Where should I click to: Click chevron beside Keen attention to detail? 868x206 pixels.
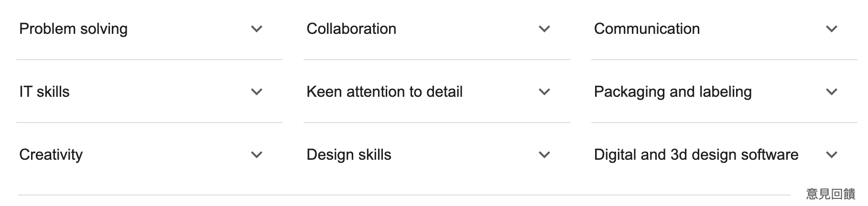(x=544, y=92)
